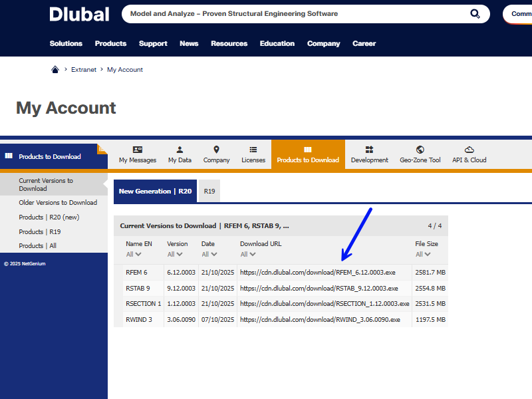The height and width of the screenshot is (399, 532).
Task: Open the Development tab icon
Action: (370, 150)
